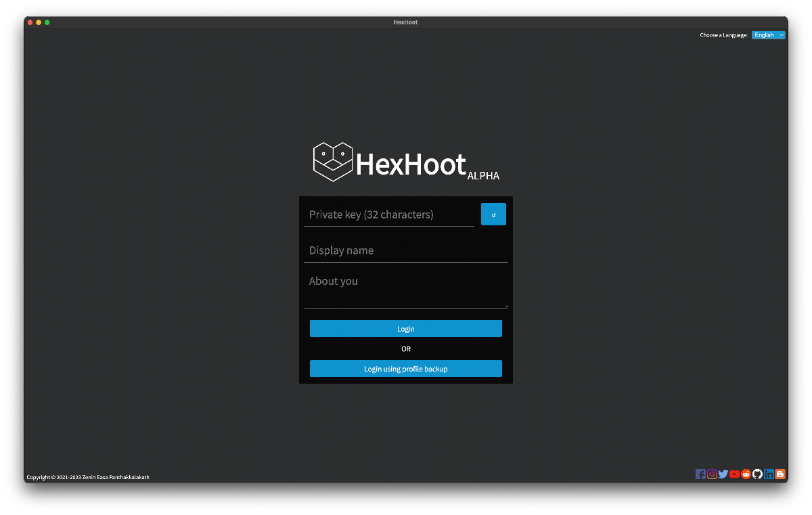The image size is (812, 515).
Task: Minimize the HexHoot window
Action: point(39,22)
